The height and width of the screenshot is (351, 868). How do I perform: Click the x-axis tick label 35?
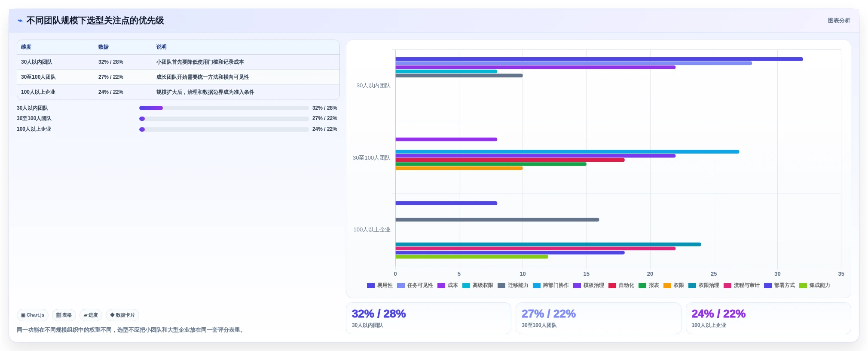[x=841, y=274]
